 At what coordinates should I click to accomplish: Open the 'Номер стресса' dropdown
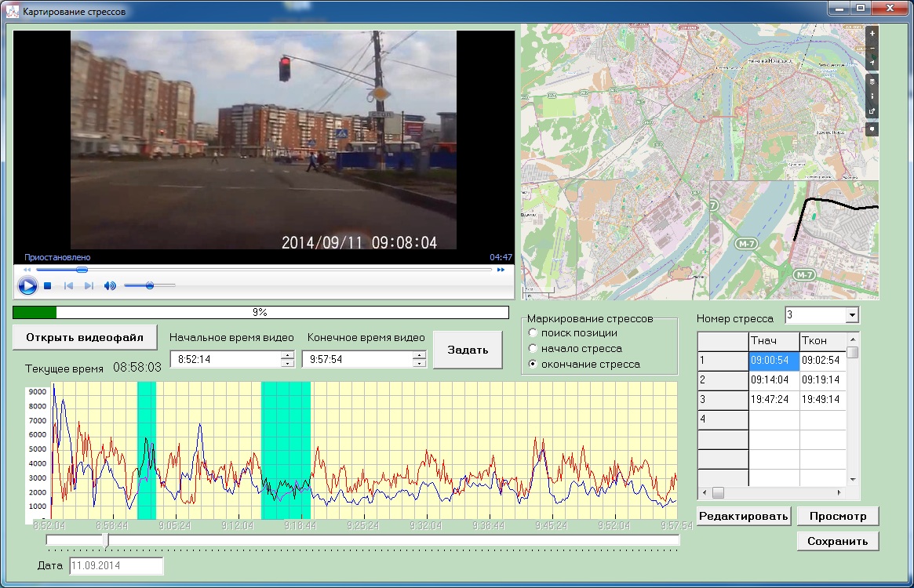pos(852,315)
